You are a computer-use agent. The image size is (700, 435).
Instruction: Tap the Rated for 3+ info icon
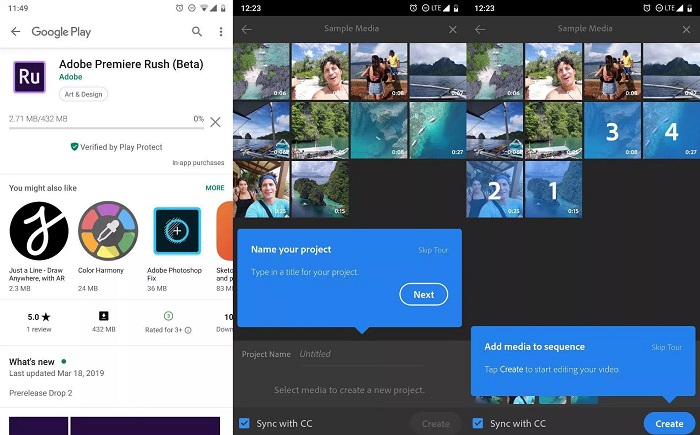188,330
